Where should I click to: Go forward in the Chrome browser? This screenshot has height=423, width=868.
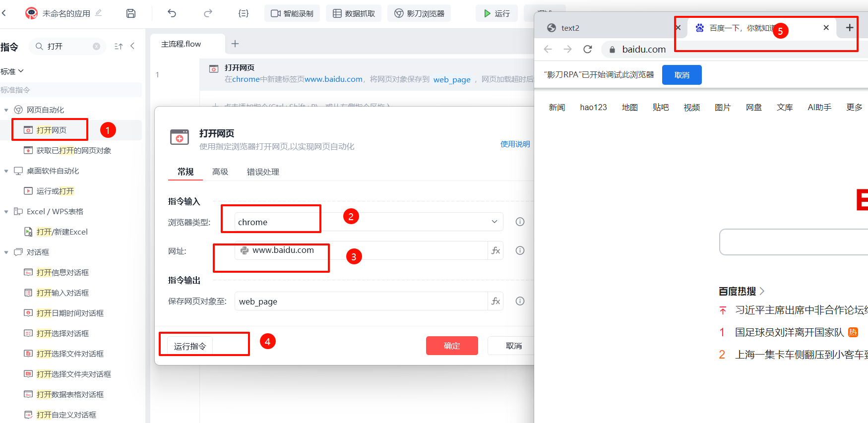tap(568, 49)
